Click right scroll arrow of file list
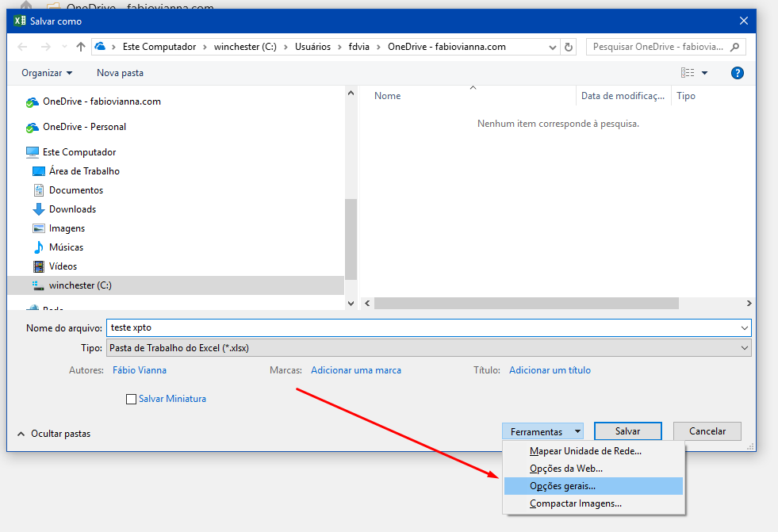778x532 pixels. click(x=749, y=303)
